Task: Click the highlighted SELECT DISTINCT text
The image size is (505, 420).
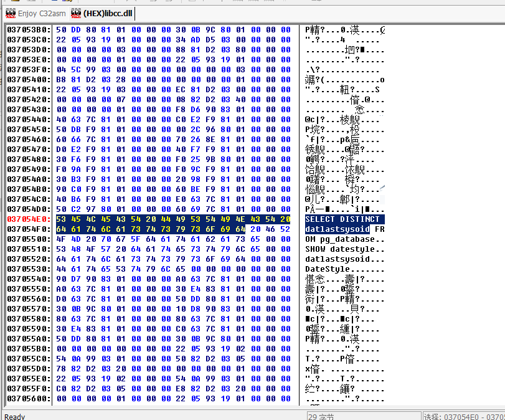Action: point(342,219)
